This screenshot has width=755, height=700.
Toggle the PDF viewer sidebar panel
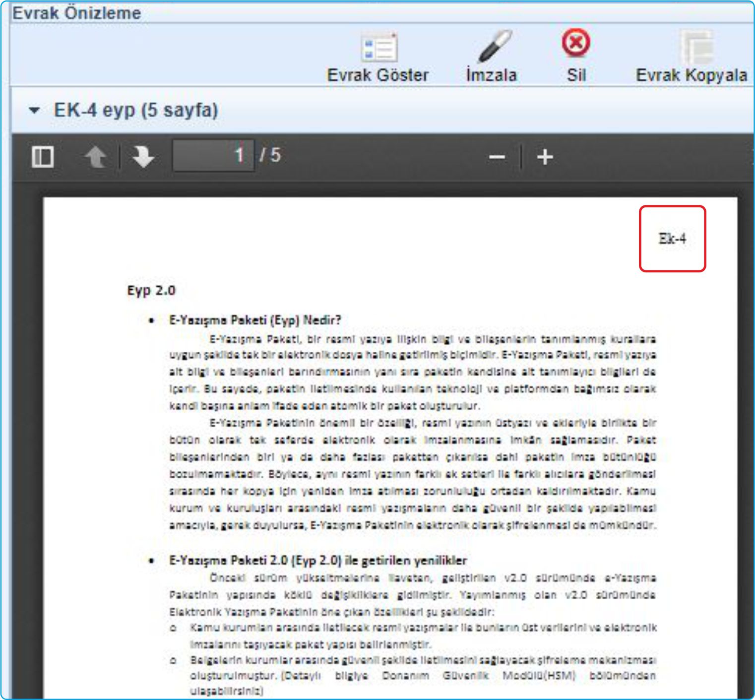43,157
